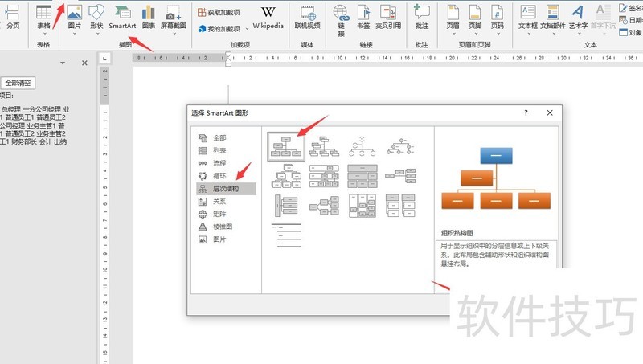643x364 pixels.
Task: Click the 图表 (Chart) icon
Action: click(149, 17)
